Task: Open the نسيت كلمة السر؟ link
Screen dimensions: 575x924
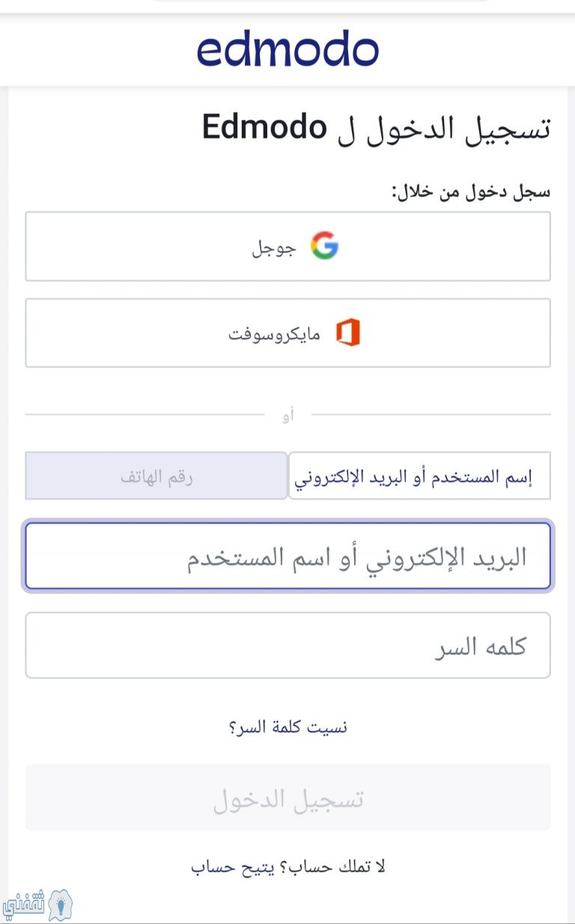Action: [287, 727]
